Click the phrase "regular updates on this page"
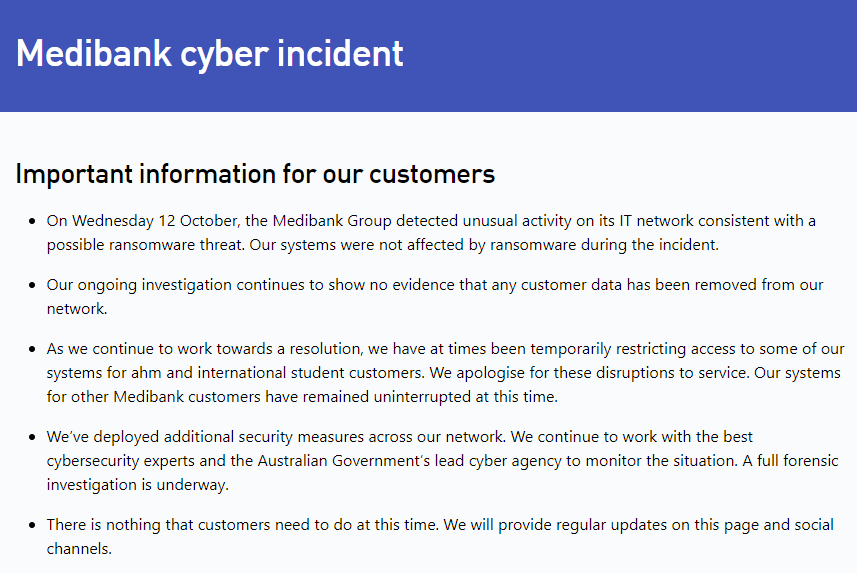The image size is (857, 573). pos(617,525)
